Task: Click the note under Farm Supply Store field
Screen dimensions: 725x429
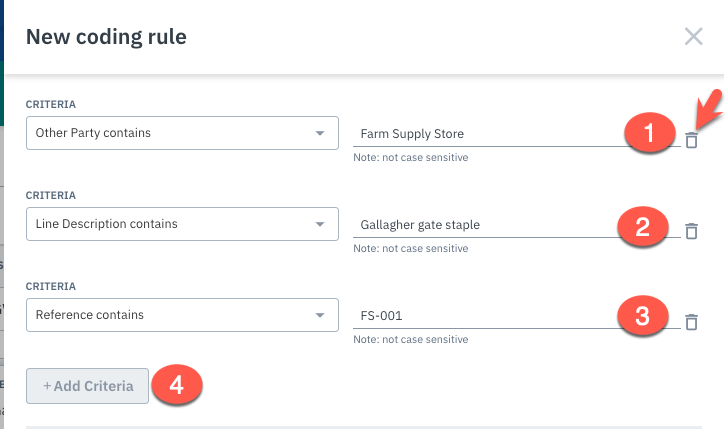Action: pyautogui.click(x=410, y=157)
